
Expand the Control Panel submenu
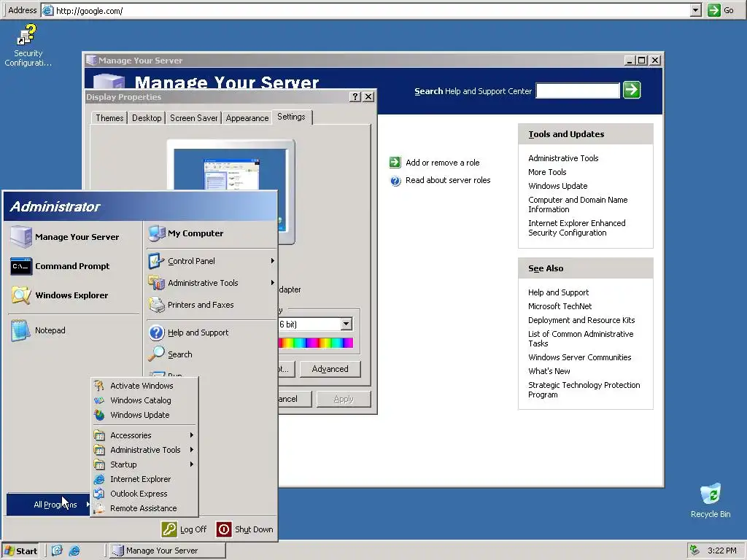(273, 261)
